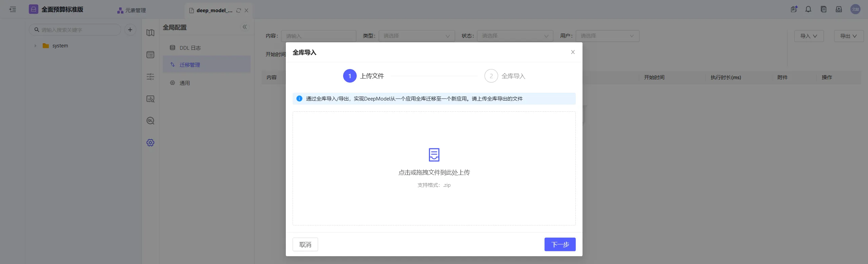Collapse the left navigation menu icon
This screenshot has width=868, height=264.
coord(13,9)
